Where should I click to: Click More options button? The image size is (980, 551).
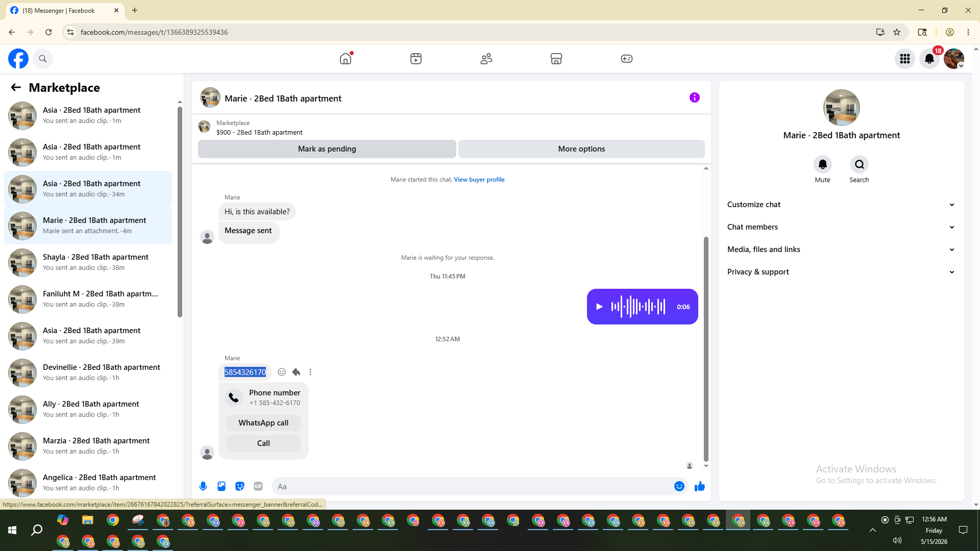pyautogui.click(x=581, y=149)
